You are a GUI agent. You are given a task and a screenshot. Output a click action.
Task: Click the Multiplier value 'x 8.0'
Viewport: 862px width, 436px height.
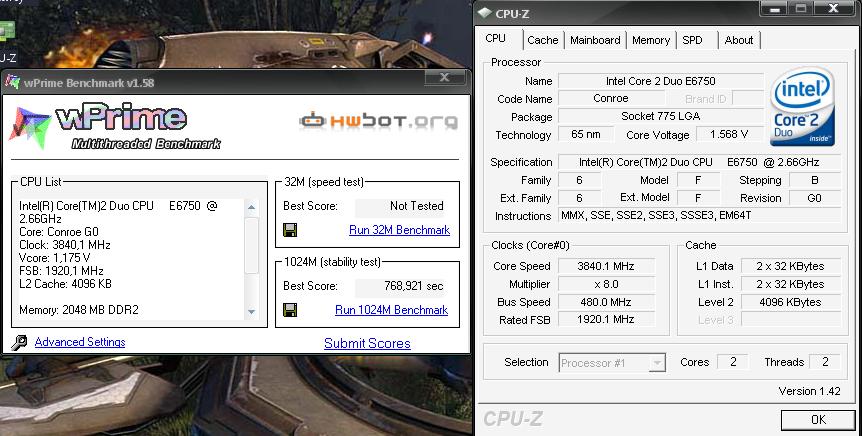(606, 284)
